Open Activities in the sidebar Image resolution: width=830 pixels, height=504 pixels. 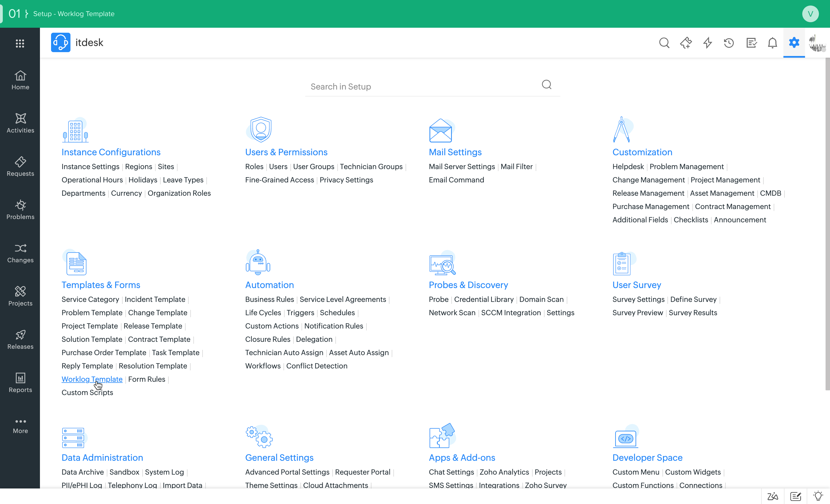click(x=20, y=123)
